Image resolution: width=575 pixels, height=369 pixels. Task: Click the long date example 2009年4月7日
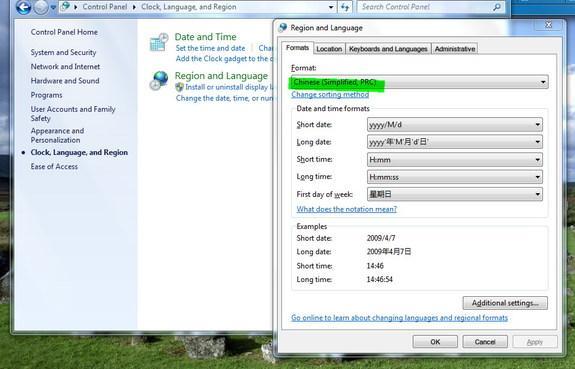click(x=389, y=252)
